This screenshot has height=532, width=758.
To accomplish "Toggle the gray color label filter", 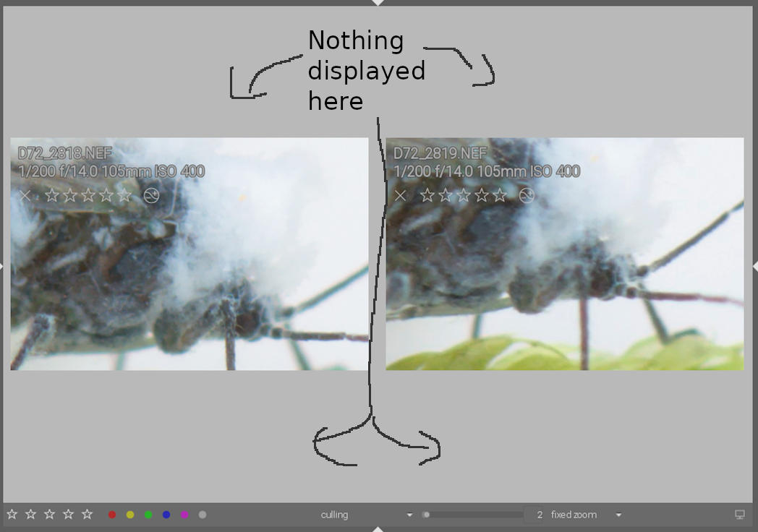I will (202, 514).
